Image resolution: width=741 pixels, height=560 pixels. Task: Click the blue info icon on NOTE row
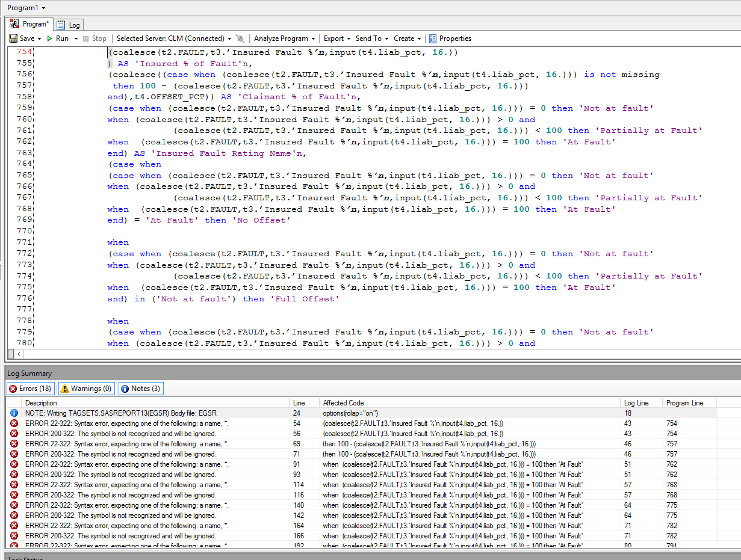click(14, 413)
